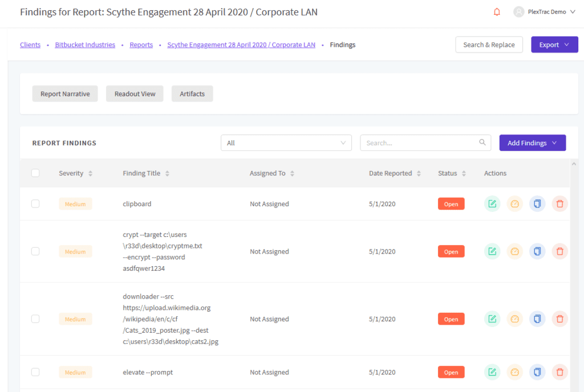Expand the Add Findings dropdown
This screenshot has width=584, height=392.
click(x=532, y=142)
